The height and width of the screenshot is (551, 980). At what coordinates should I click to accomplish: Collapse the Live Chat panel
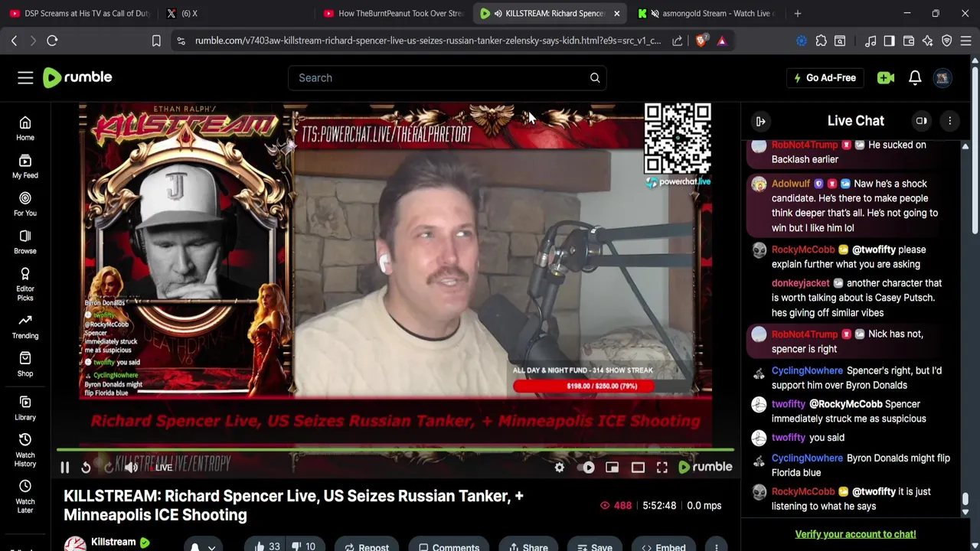761,121
